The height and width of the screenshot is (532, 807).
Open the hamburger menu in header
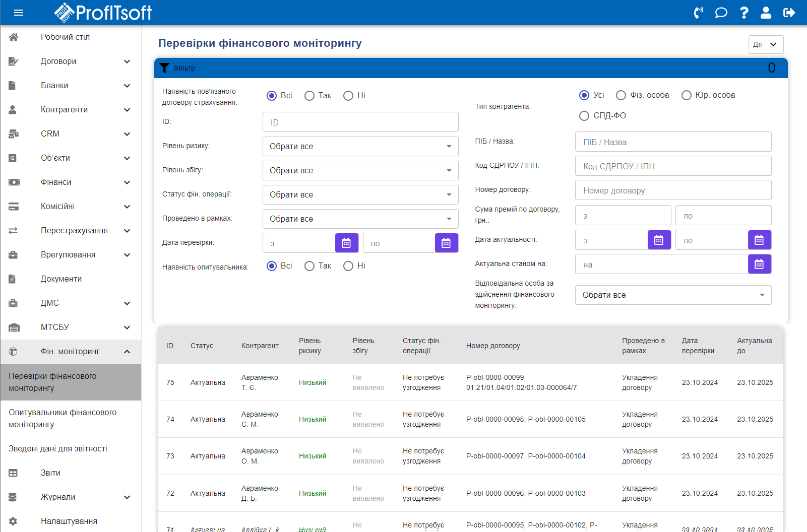click(19, 13)
